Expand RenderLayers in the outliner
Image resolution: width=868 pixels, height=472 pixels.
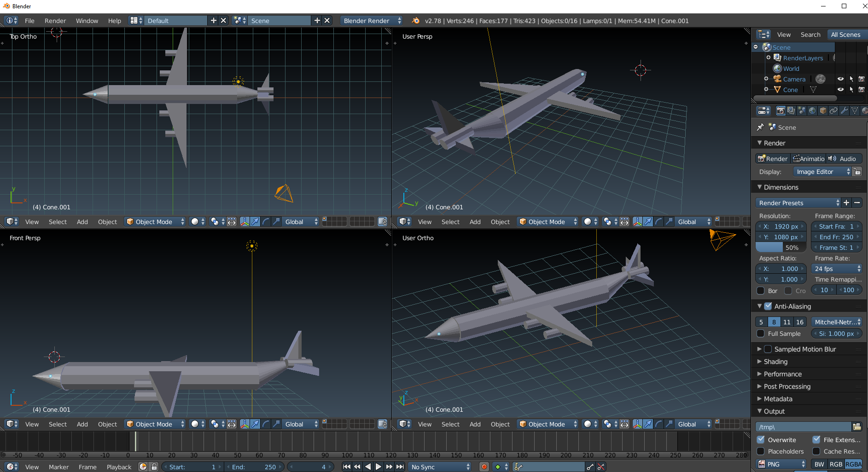click(x=769, y=58)
